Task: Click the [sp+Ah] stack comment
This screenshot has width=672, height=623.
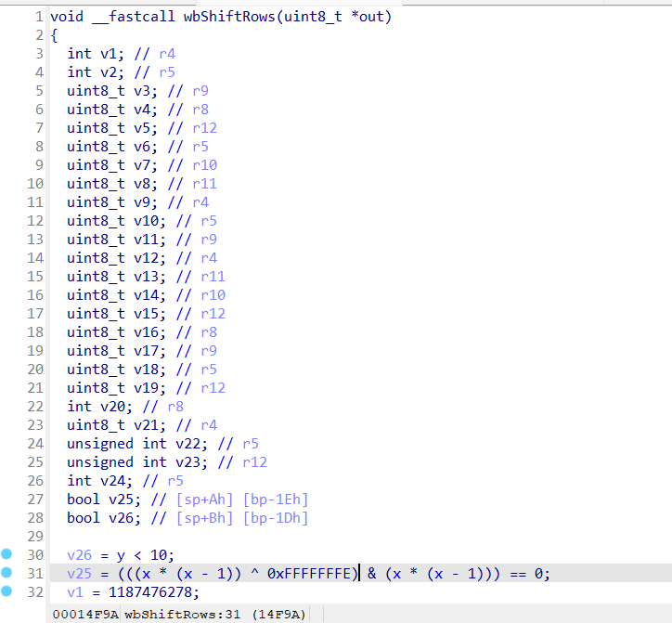Action: (x=205, y=500)
